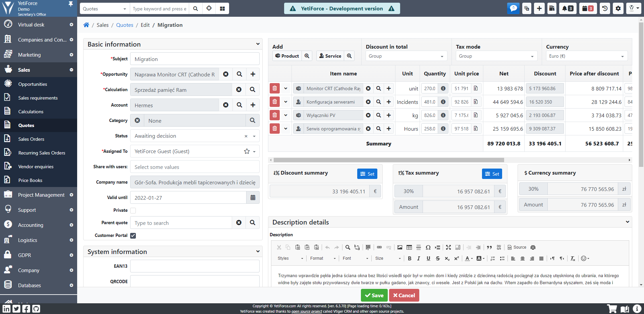The width and height of the screenshot is (644, 314).
Task: Open the Quotes module search dropdown
Action: (x=105, y=8)
